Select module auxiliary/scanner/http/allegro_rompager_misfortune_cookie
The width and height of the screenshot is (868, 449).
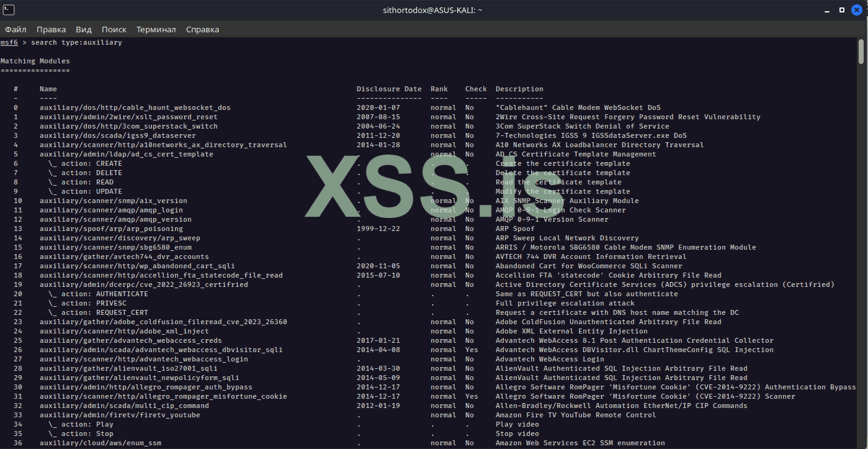(x=163, y=396)
